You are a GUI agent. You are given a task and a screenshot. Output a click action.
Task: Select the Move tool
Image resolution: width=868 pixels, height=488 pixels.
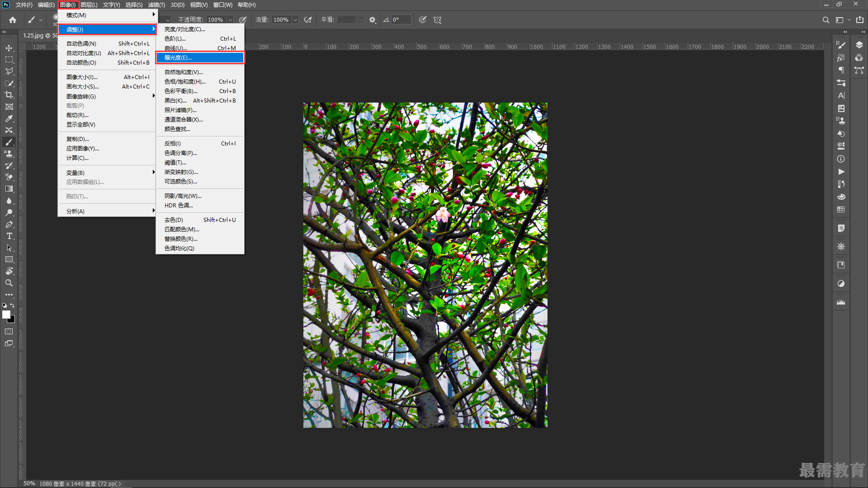[9, 48]
